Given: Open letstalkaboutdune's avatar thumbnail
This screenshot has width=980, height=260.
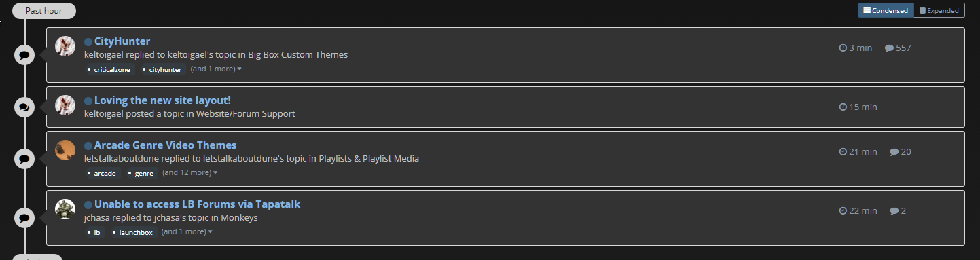Looking at the screenshot, I should pyautogui.click(x=65, y=150).
